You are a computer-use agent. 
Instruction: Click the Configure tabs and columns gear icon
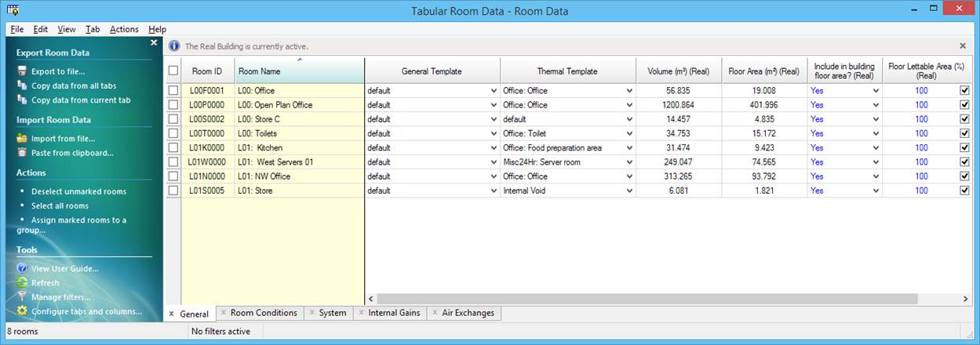[22, 311]
